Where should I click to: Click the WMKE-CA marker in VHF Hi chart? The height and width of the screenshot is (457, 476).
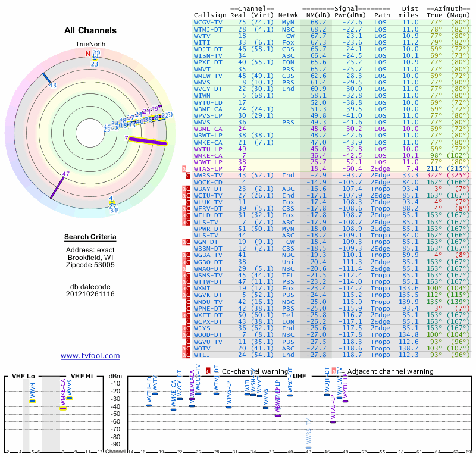tap(63, 408)
